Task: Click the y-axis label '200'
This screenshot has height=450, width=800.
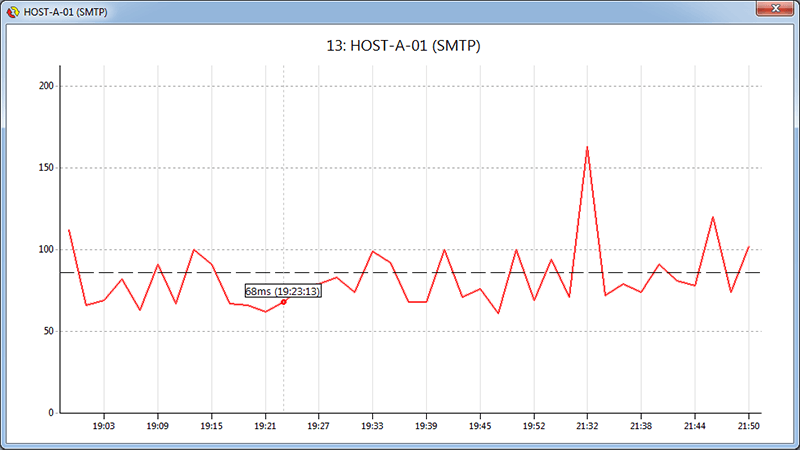Action: coord(46,86)
